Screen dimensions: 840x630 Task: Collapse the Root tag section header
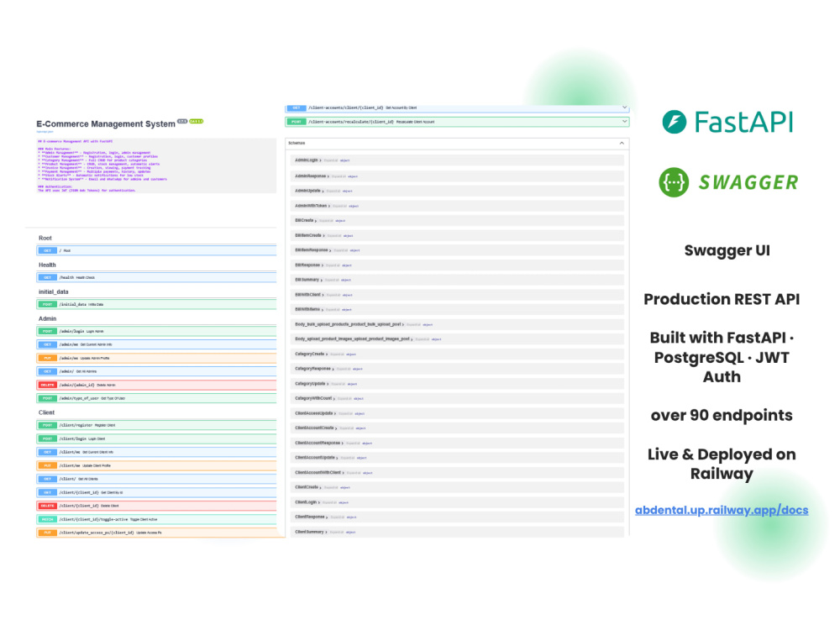[45, 238]
